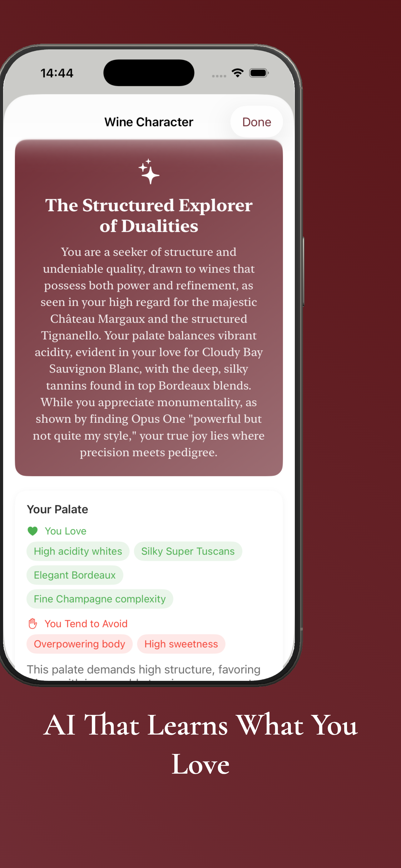The height and width of the screenshot is (868, 401).
Task: Select the Silky Super Tuscans chip
Action: coord(188,551)
